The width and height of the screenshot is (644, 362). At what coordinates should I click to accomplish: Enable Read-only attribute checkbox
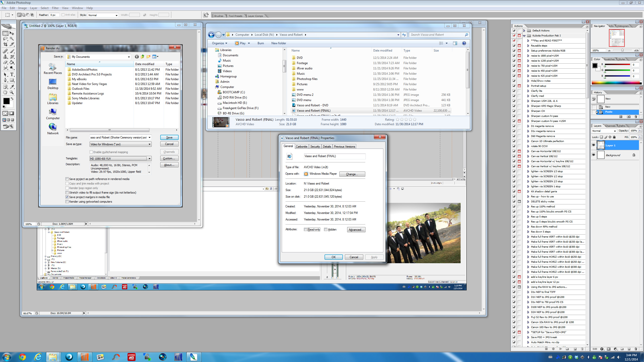(305, 230)
